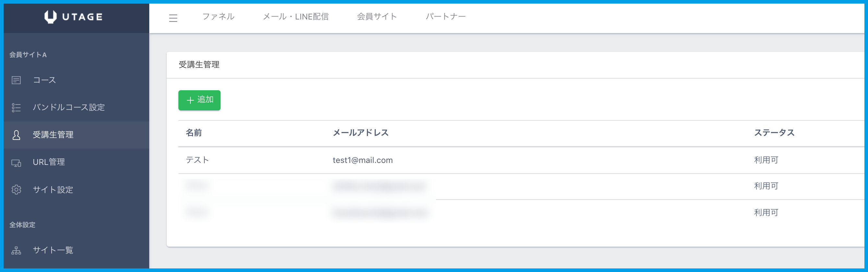Screen dimensions: 868x272
Task: Click the 名前 column header
Action: coord(194,133)
